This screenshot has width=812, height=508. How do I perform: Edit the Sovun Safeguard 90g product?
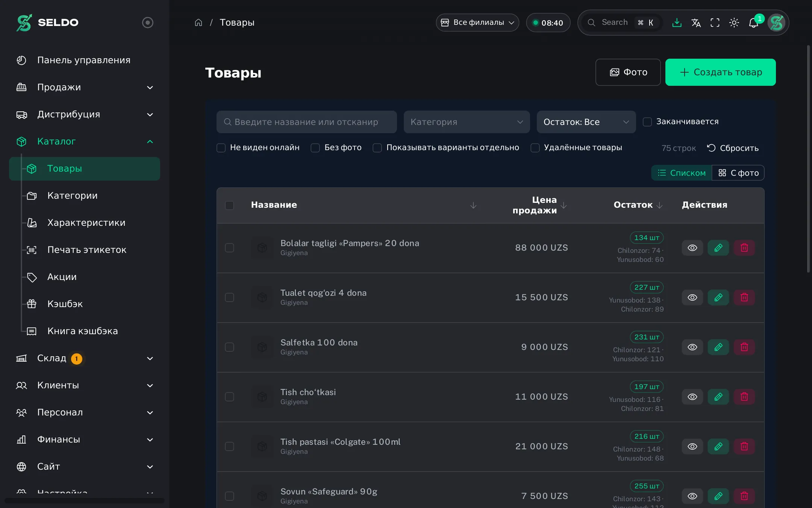coord(718,496)
